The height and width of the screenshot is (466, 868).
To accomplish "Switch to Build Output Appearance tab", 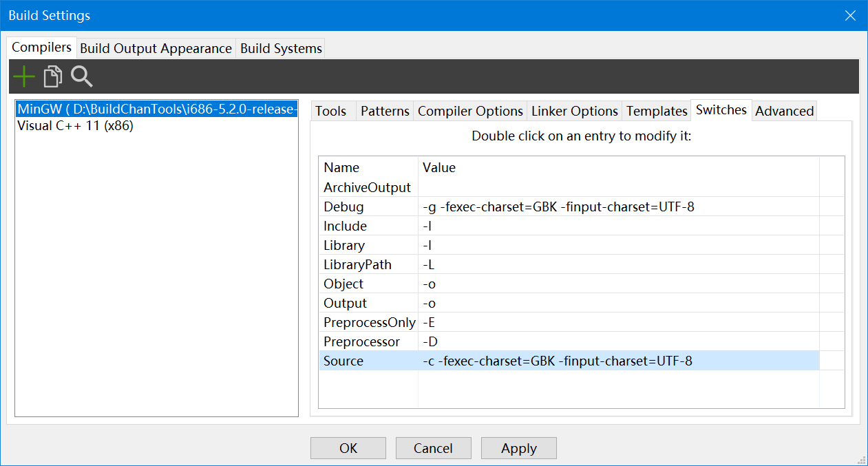I will click(x=156, y=48).
